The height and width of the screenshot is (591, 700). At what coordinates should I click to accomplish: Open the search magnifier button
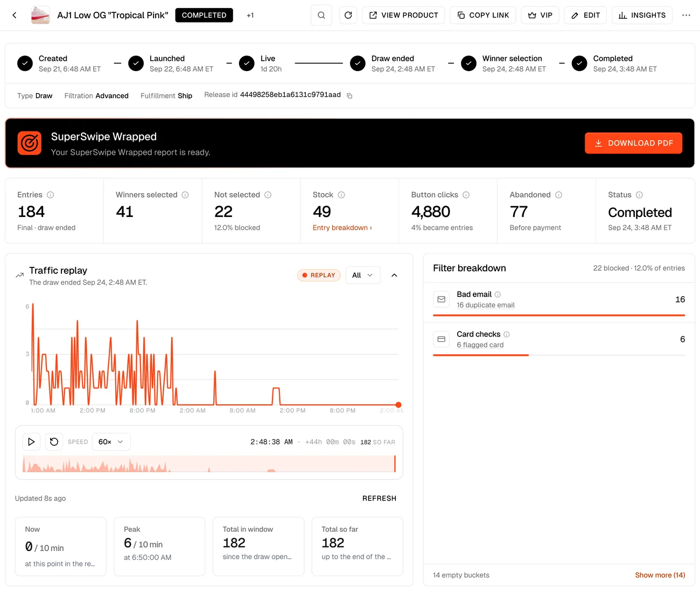click(321, 15)
